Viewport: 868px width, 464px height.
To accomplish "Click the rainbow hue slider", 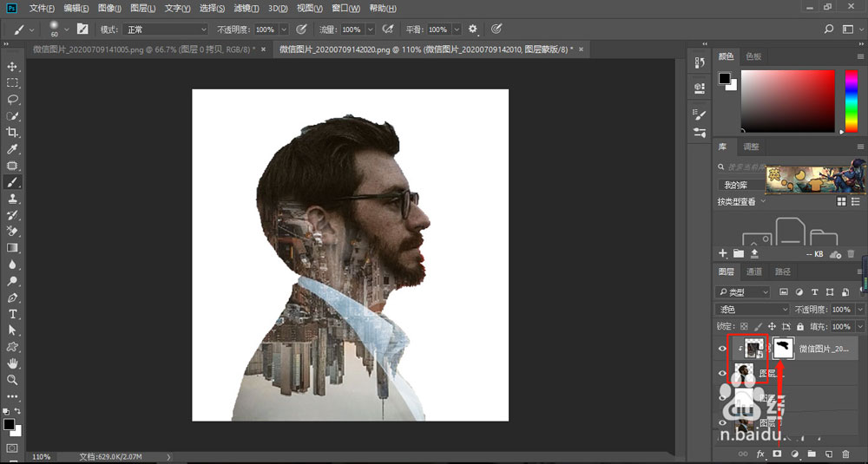I will [x=852, y=101].
